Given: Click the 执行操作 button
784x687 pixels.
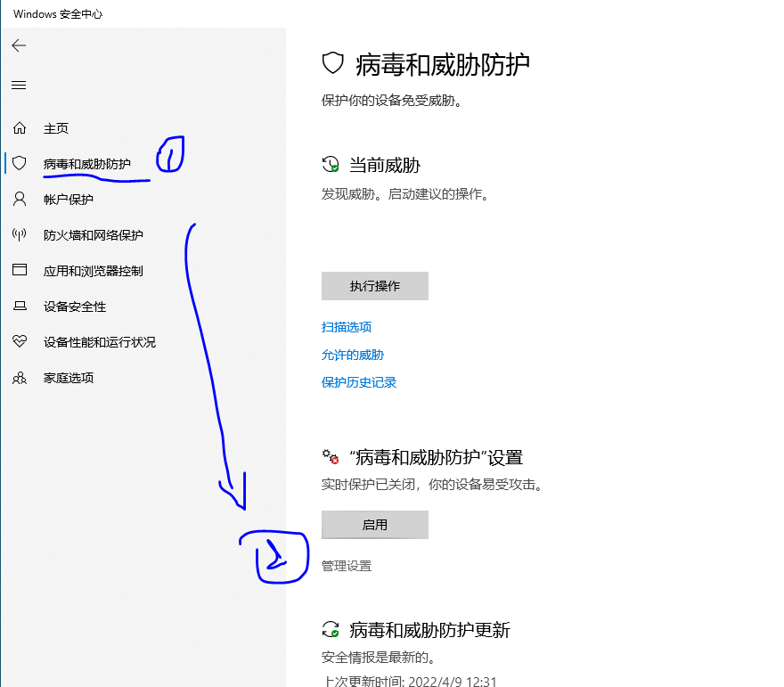Looking at the screenshot, I should point(375,286).
